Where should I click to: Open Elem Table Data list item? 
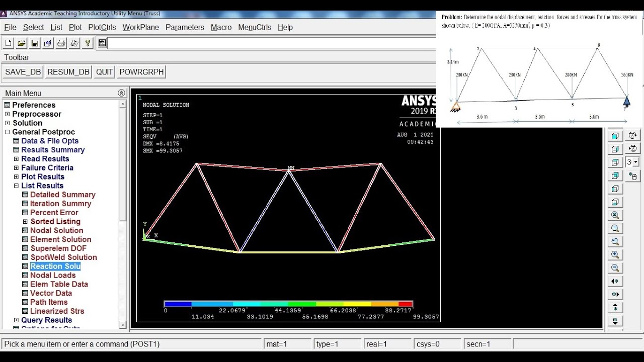pos(59,284)
